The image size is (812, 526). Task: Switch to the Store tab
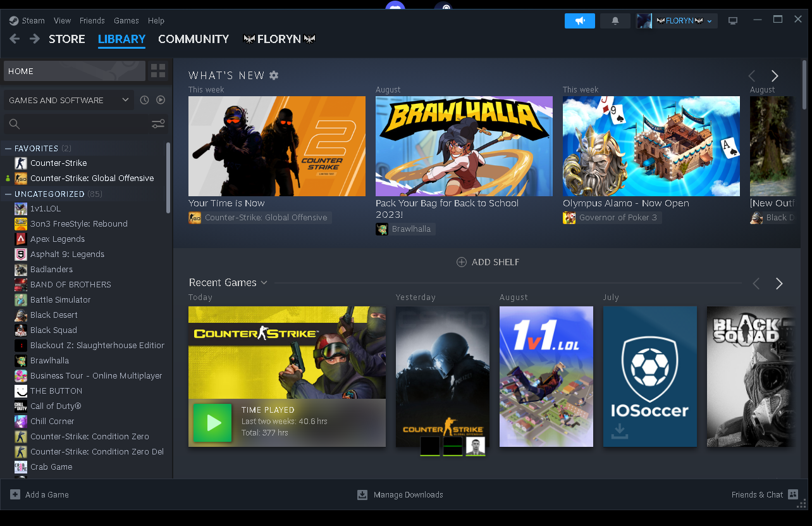(x=66, y=39)
